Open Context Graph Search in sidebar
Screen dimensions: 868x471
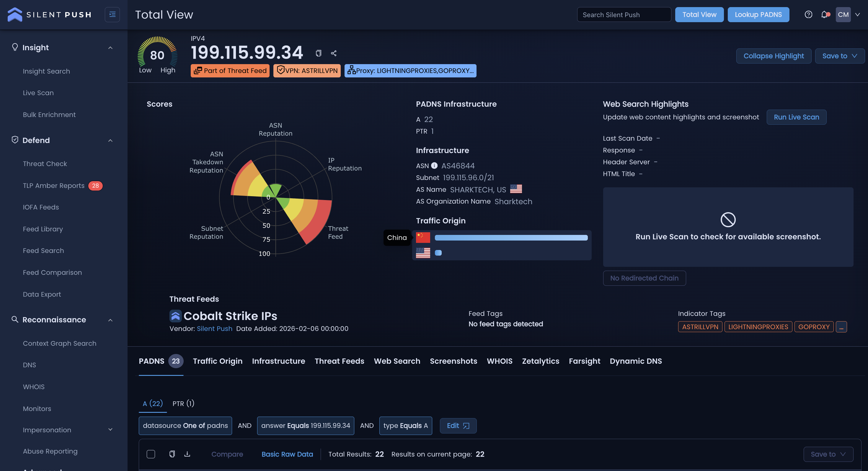pyautogui.click(x=60, y=343)
